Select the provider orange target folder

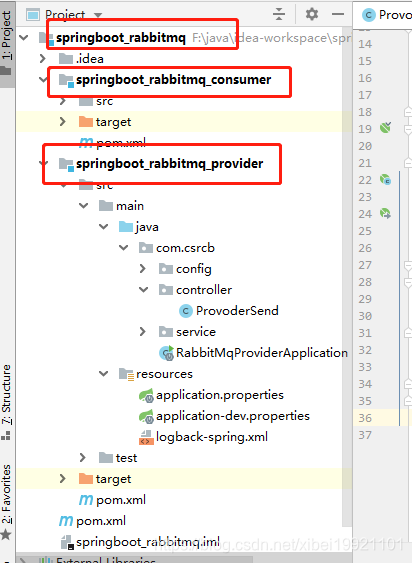[86, 479]
